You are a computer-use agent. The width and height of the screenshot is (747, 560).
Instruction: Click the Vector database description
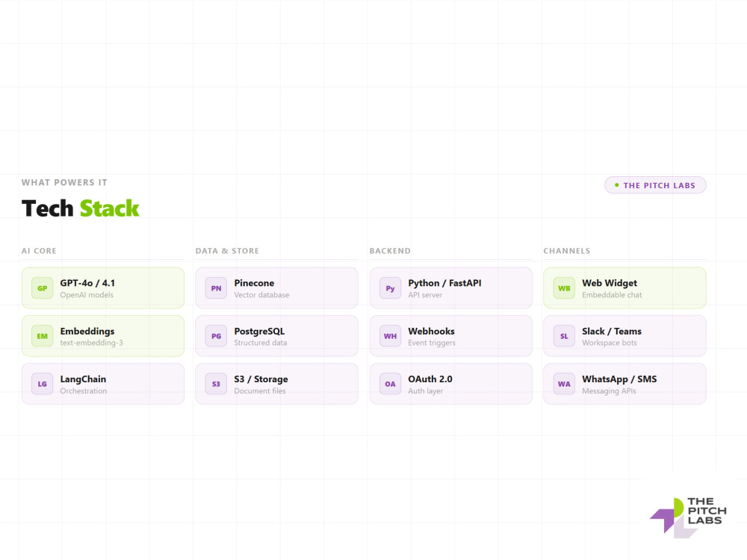pos(261,295)
